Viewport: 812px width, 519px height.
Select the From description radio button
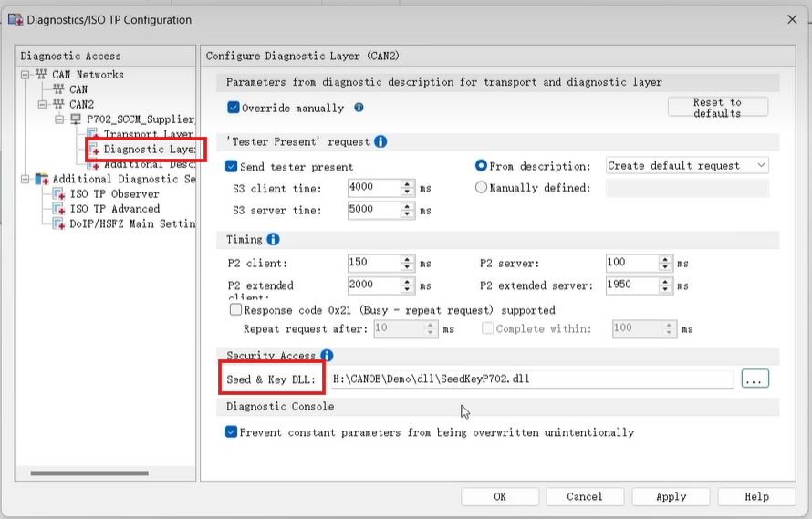481,166
